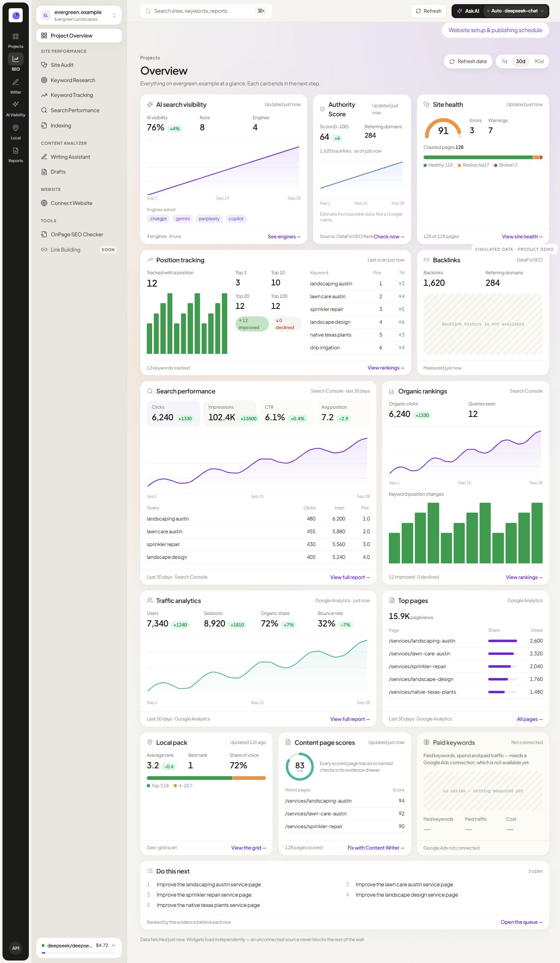This screenshot has height=963, width=560.
Task: Open Keyword Research sidebar item
Action: 79,80
